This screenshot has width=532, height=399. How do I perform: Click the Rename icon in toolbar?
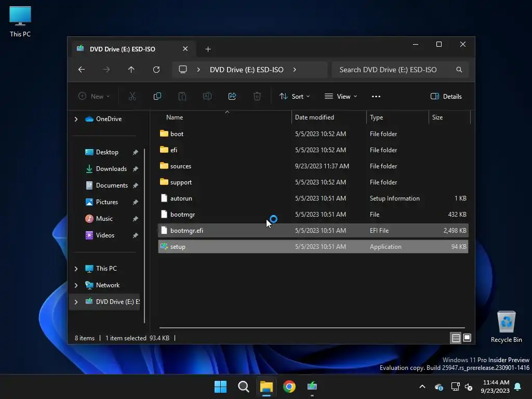point(207,96)
